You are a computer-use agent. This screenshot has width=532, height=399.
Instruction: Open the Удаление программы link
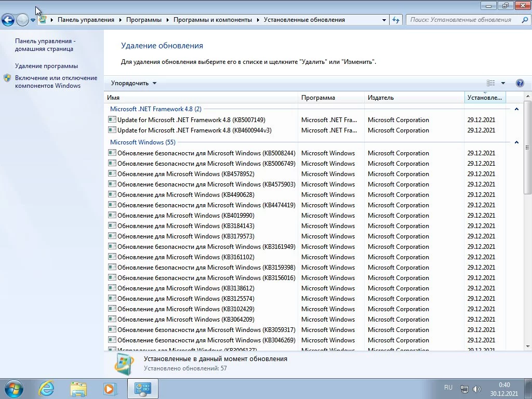click(46, 66)
